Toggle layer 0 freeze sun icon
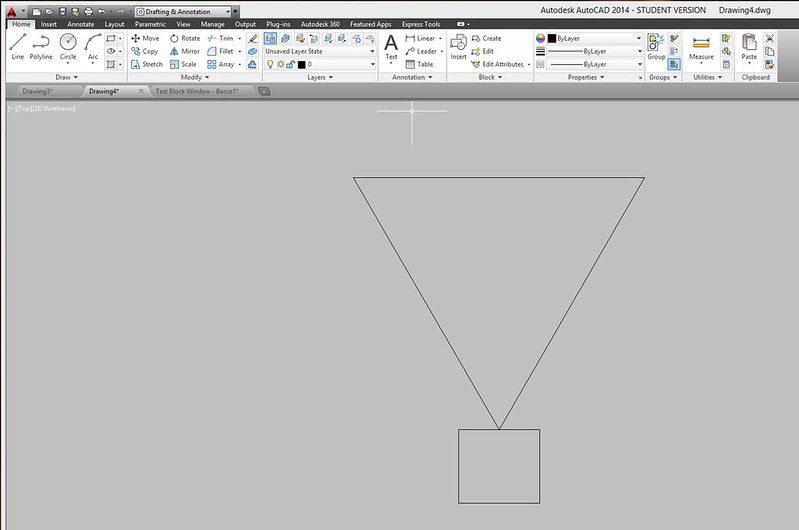The image size is (799, 530). (280, 64)
